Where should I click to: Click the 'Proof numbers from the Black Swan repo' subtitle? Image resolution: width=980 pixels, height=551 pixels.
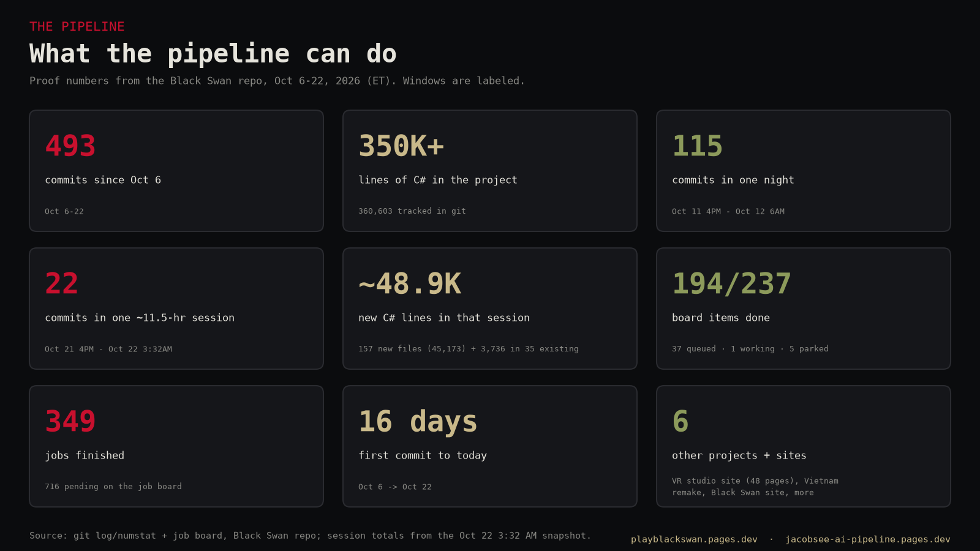(x=277, y=81)
